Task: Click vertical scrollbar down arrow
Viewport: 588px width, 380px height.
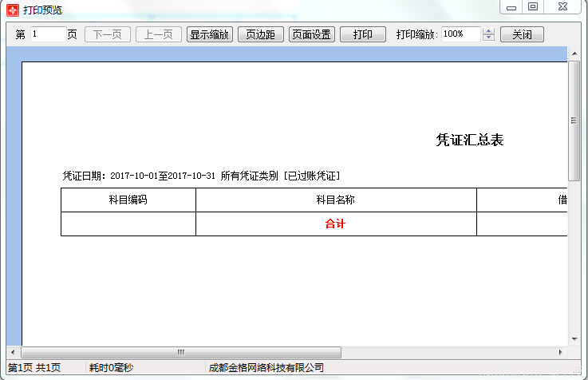Action: coord(574,339)
